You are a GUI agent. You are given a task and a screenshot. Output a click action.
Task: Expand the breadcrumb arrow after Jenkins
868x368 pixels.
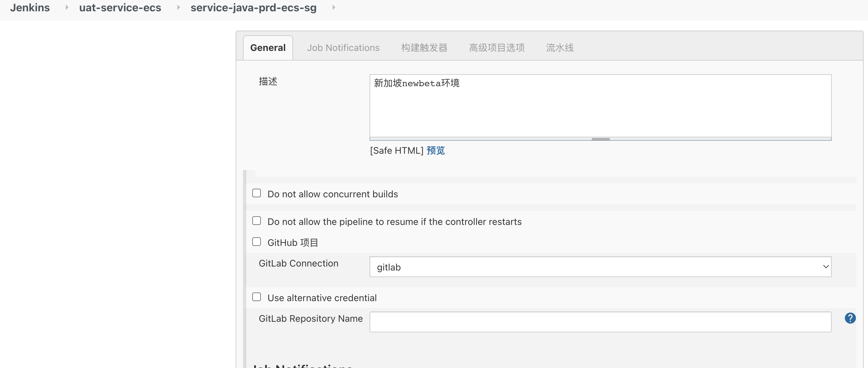[x=67, y=7]
